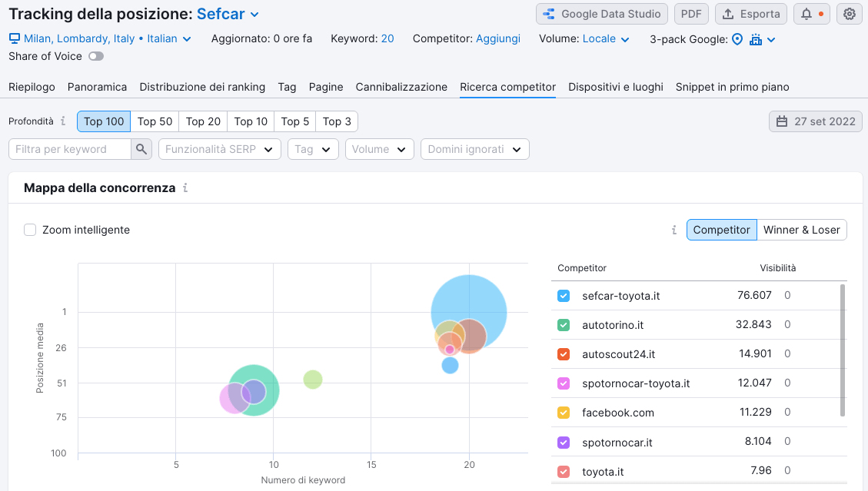
Task: Click the Filtra per keyword input field
Action: (70, 149)
